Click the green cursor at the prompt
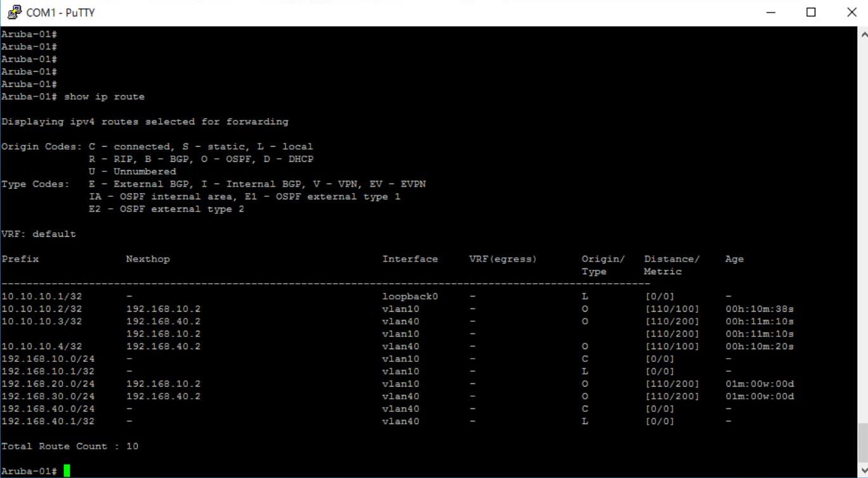Screen dimensions: 868x478 point(67,471)
